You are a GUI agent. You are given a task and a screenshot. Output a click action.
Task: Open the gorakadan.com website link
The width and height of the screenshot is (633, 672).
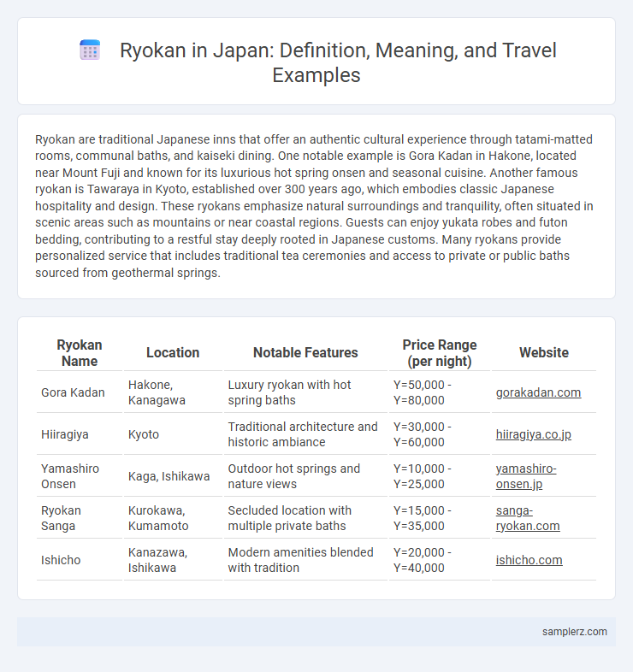pos(538,392)
